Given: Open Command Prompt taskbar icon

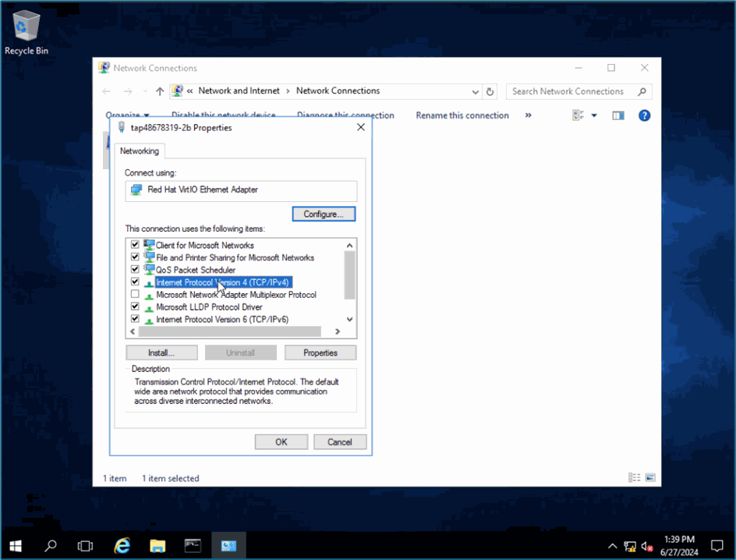Looking at the screenshot, I should click(x=193, y=546).
